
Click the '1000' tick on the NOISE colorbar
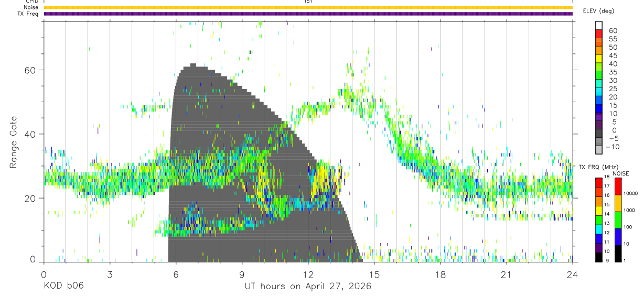pyautogui.click(x=629, y=210)
